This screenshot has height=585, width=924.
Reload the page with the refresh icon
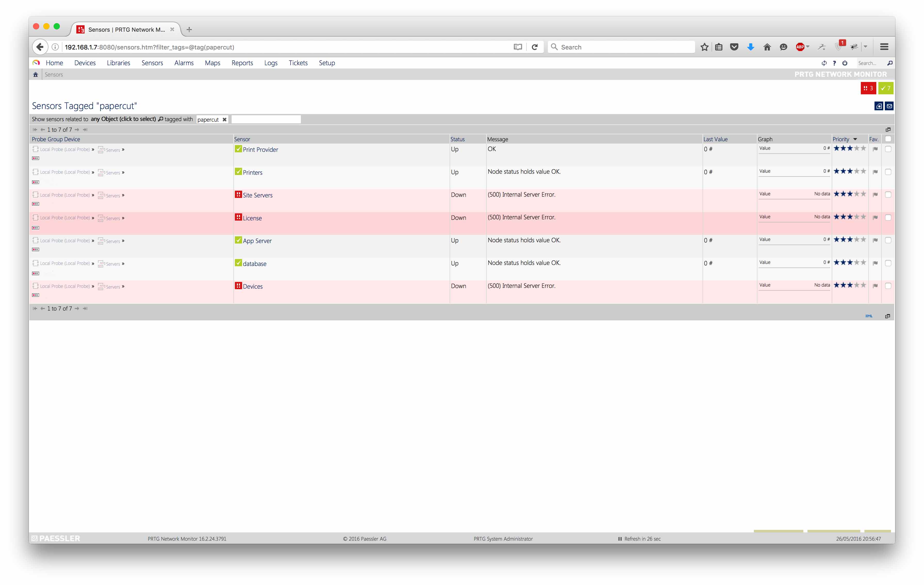point(534,47)
